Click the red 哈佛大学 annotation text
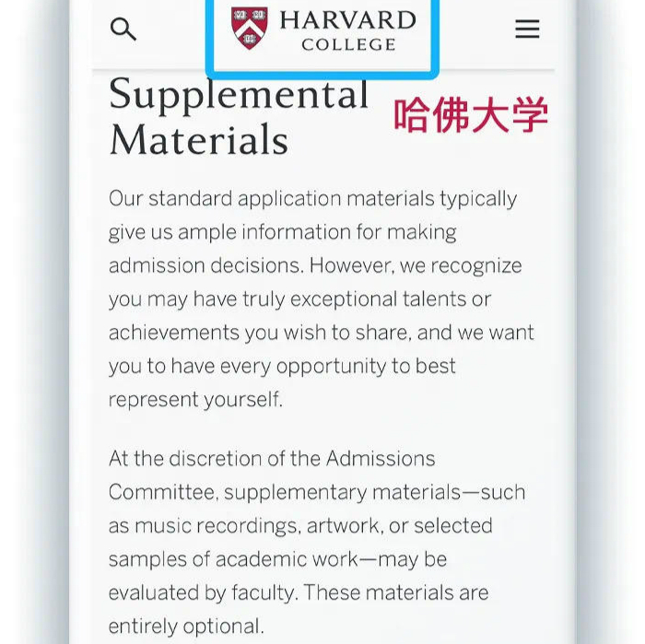Screen dimensions: 645x644 point(471,115)
